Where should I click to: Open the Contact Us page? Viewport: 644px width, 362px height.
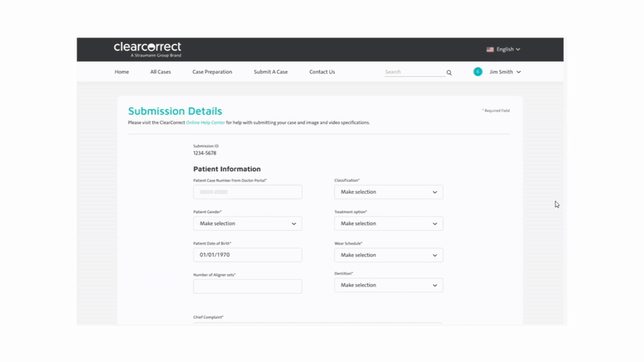(x=322, y=72)
